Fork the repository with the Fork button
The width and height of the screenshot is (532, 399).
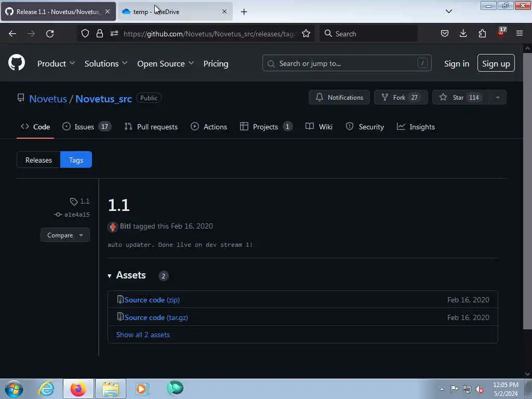click(401, 97)
